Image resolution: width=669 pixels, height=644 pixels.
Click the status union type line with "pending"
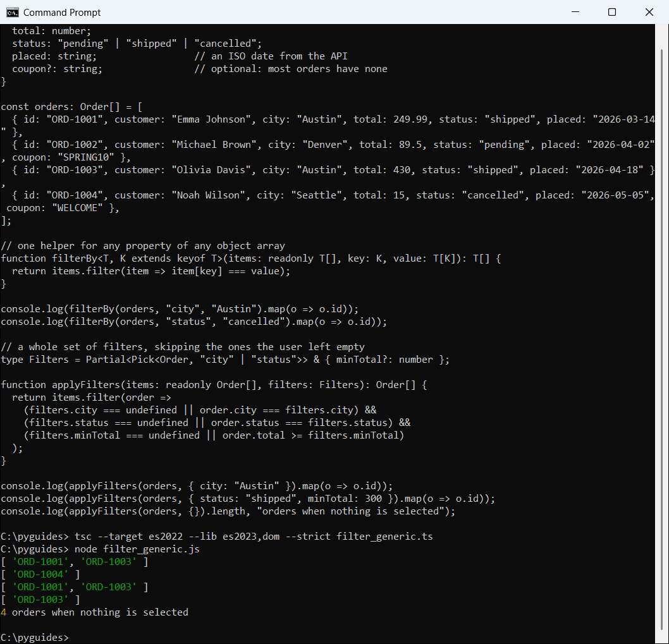(137, 44)
